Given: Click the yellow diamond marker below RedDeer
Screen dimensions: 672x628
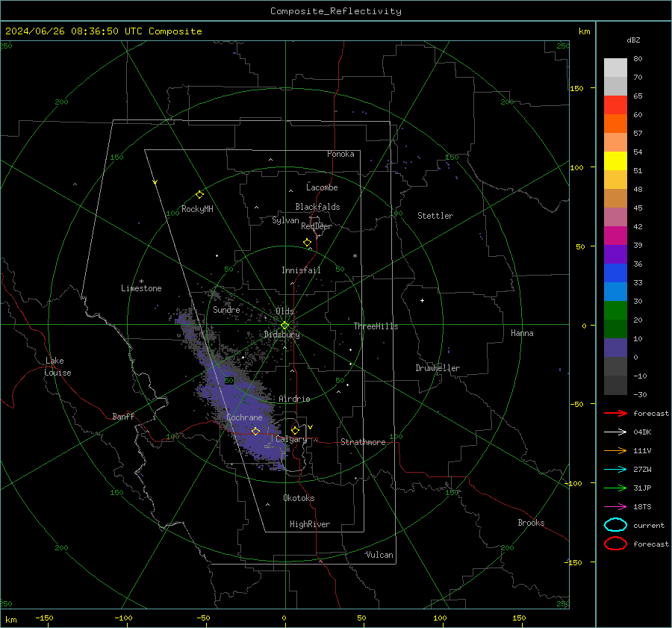Looking at the screenshot, I should coord(307,243).
